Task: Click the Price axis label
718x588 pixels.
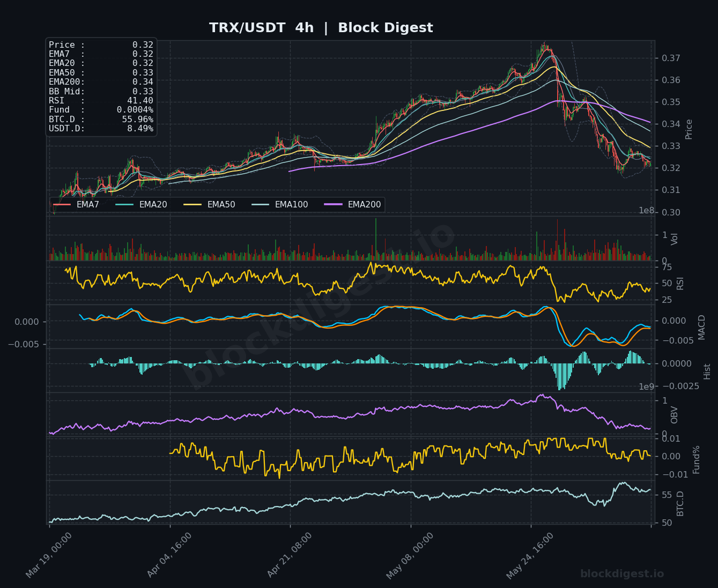Action: 689,129
